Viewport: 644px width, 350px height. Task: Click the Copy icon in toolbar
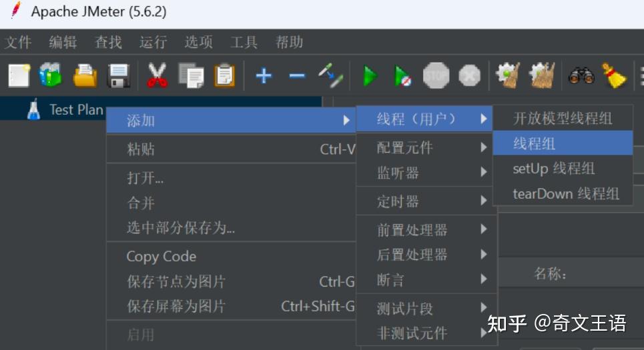pos(191,75)
